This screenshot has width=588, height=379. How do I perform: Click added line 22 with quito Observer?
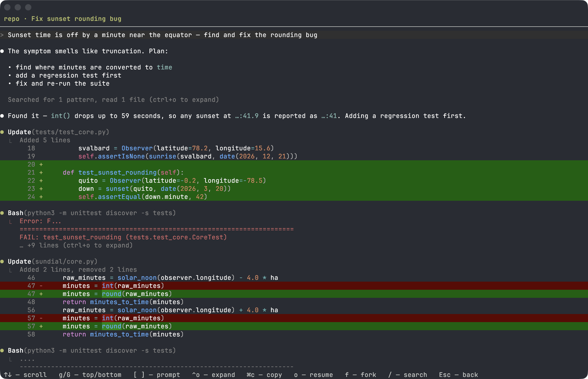point(294,181)
